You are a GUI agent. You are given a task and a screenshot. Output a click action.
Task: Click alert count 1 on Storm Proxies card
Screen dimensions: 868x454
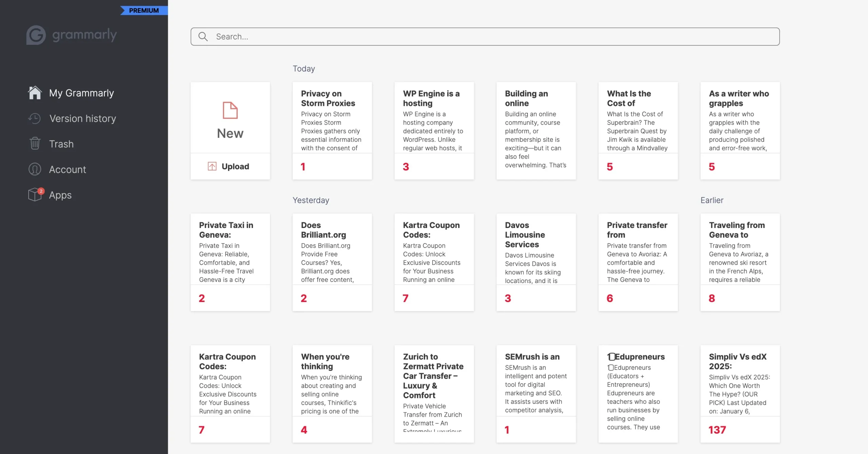pyautogui.click(x=303, y=167)
